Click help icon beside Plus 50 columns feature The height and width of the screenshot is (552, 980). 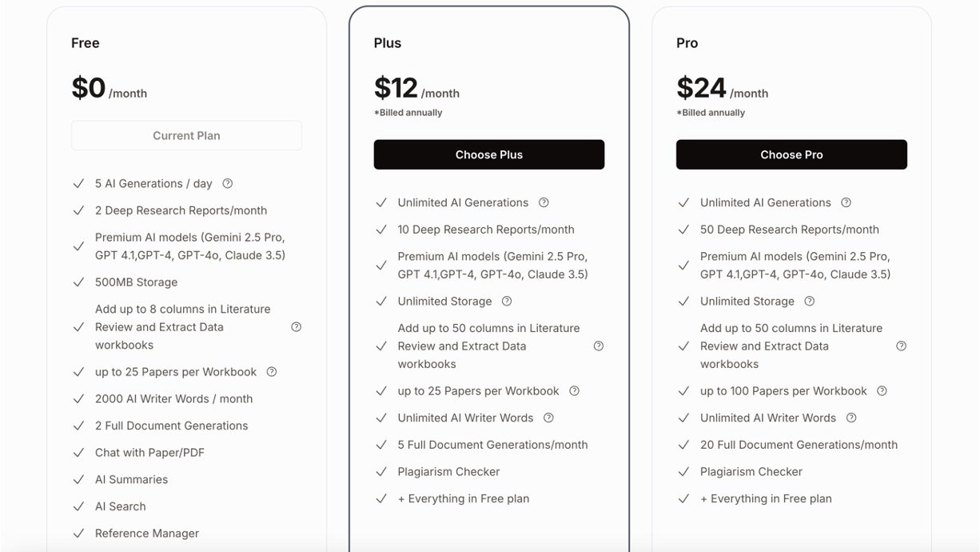599,346
